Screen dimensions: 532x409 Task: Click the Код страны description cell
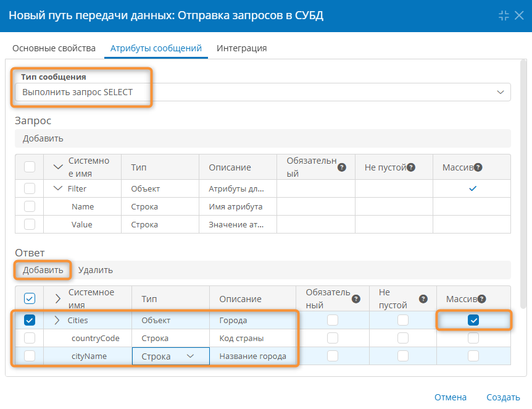click(x=253, y=338)
